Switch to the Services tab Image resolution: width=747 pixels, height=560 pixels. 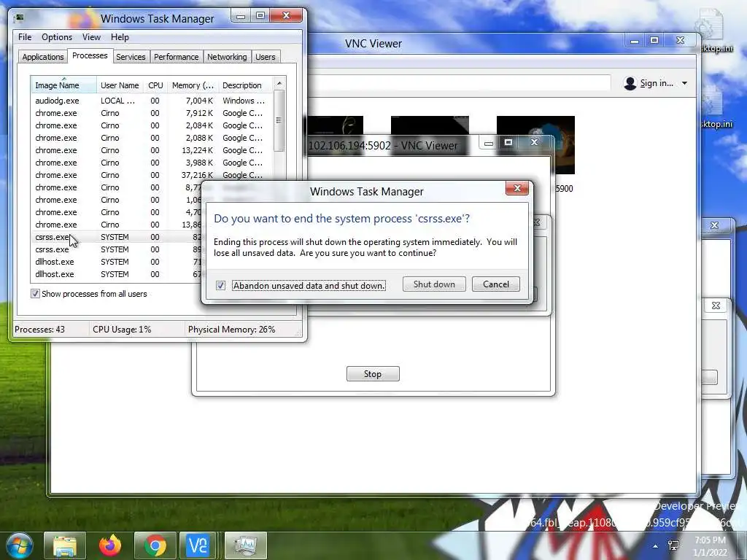(x=131, y=57)
